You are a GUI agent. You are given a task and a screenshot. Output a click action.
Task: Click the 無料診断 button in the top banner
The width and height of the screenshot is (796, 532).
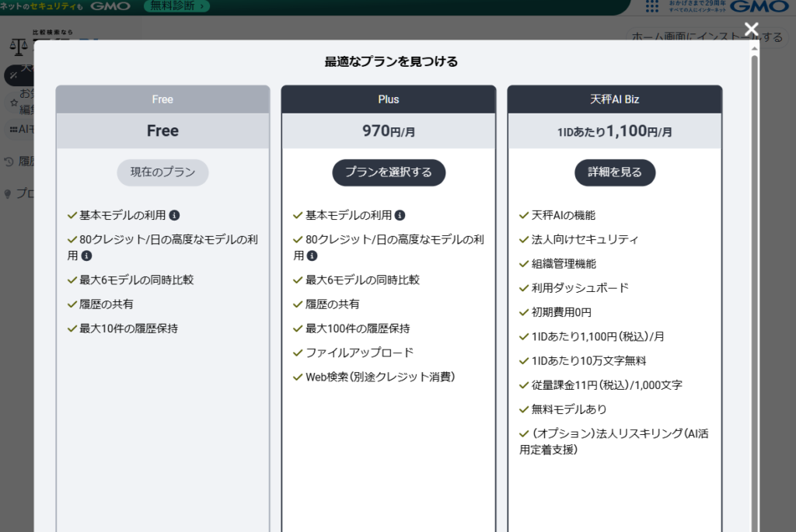click(x=176, y=6)
